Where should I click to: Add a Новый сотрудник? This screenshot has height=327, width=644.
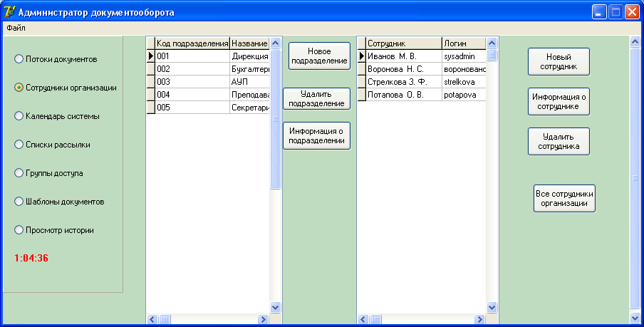click(559, 61)
